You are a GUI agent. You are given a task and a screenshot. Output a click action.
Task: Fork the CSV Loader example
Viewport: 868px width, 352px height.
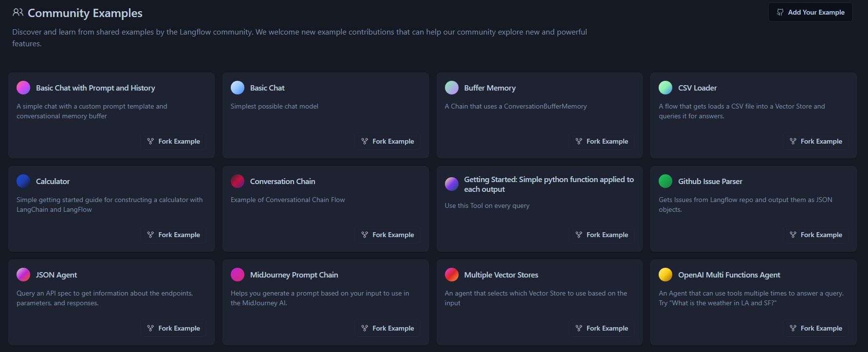(x=816, y=141)
